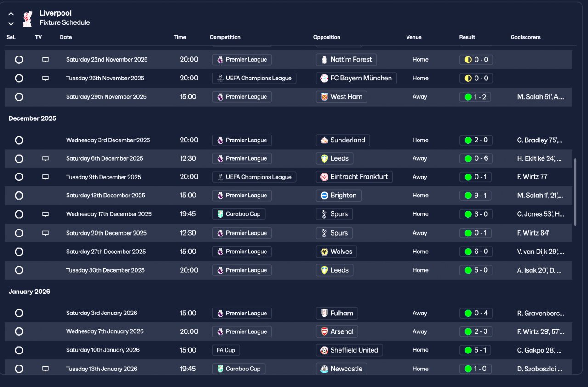
Task: Click the Arsenal club crest
Action: (x=324, y=331)
